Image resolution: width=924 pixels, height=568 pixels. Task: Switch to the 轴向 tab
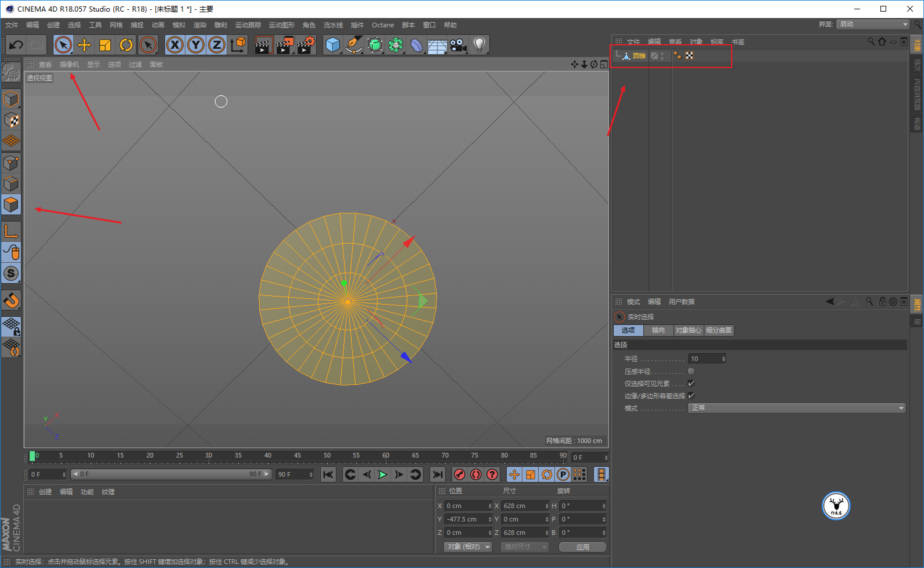(x=658, y=330)
